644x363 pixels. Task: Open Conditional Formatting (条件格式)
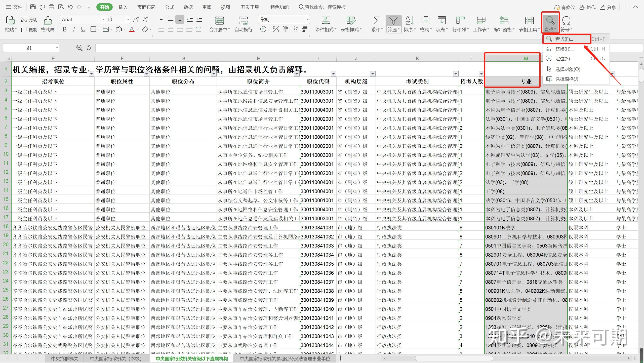(x=326, y=24)
